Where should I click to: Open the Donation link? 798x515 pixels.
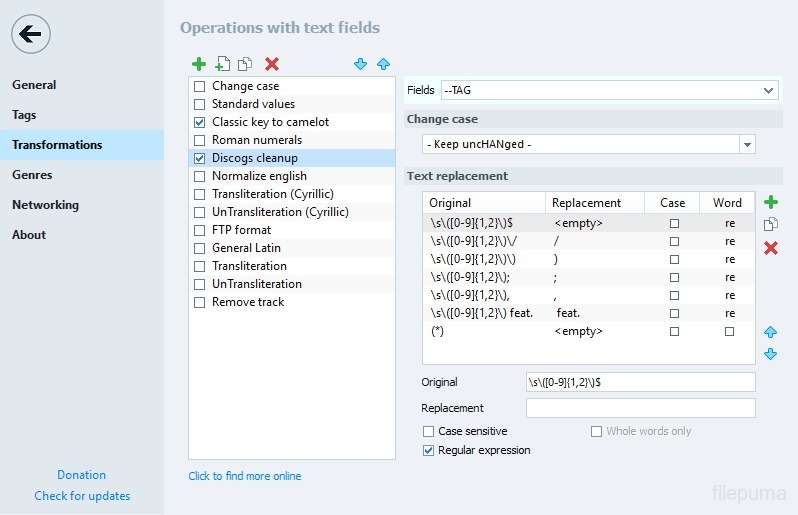click(81, 475)
